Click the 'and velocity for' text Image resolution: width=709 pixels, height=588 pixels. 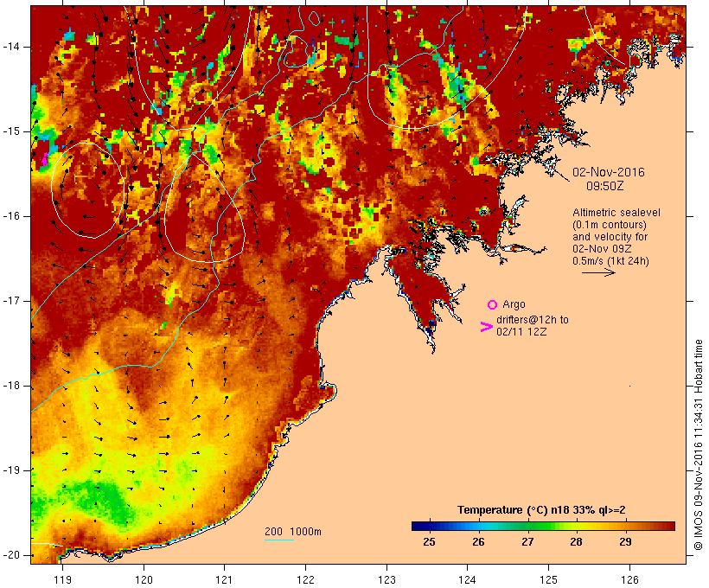[x=610, y=237]
